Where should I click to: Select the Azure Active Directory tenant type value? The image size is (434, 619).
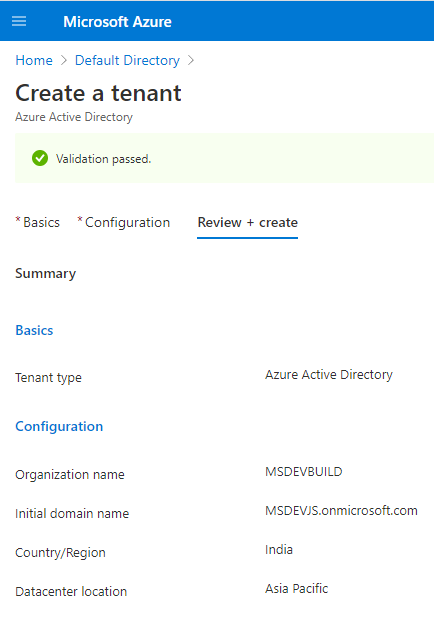329,374
